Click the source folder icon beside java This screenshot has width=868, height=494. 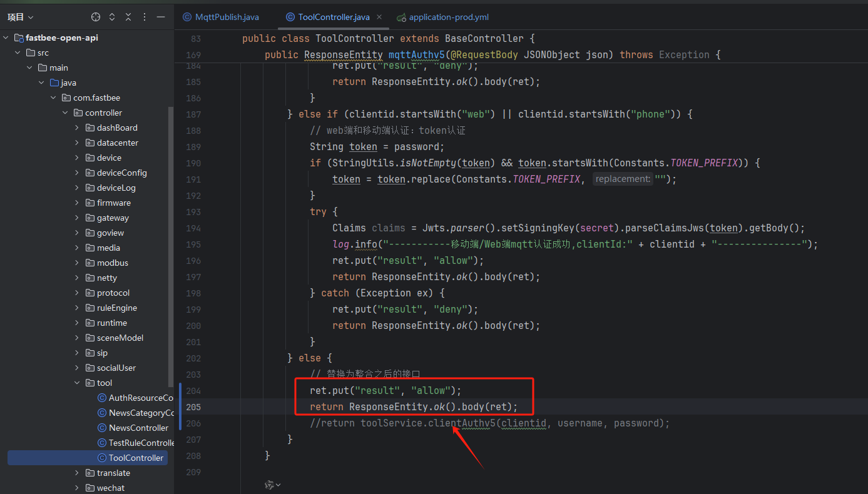[x=54, y=83]
